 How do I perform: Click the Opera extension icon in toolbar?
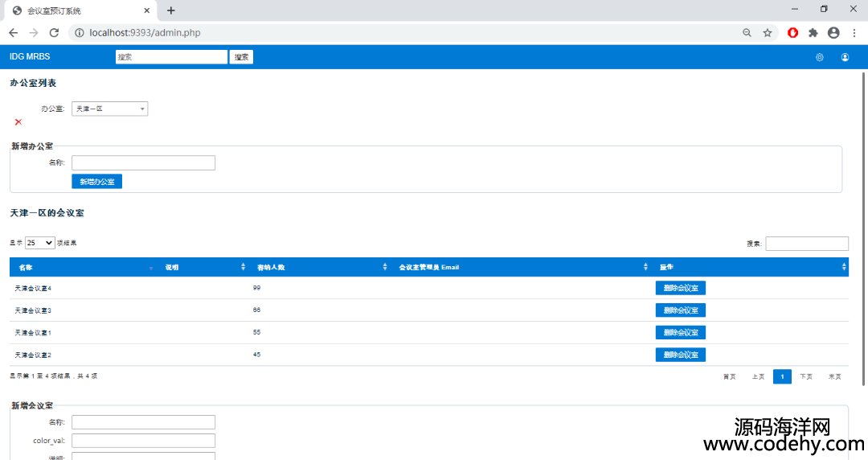click(x=792, y=33)
